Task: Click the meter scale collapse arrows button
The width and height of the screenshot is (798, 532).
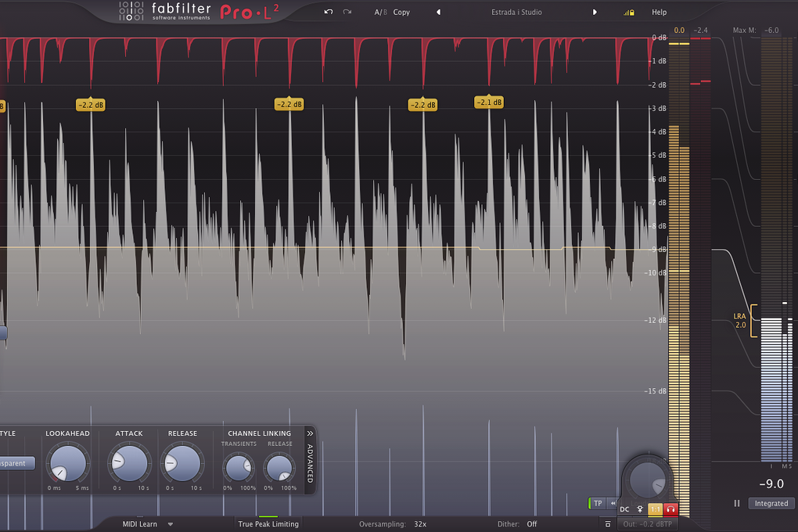Action: (x=613, y=504)
